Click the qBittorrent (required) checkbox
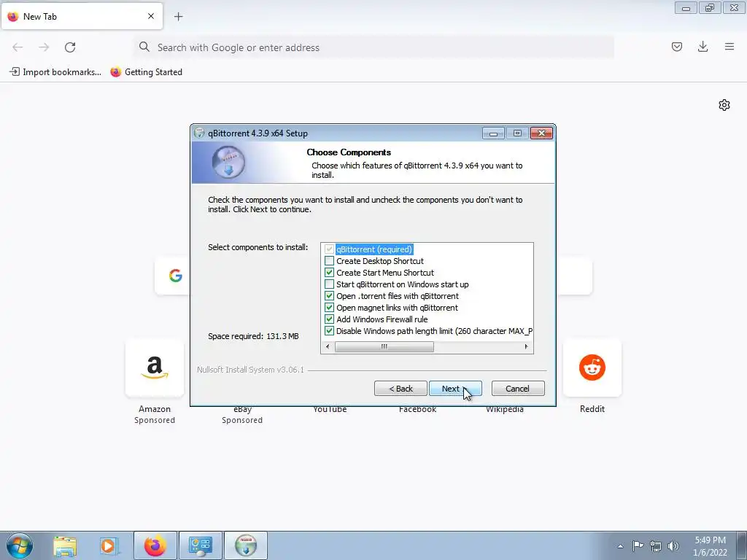 [x=329, y=249]
